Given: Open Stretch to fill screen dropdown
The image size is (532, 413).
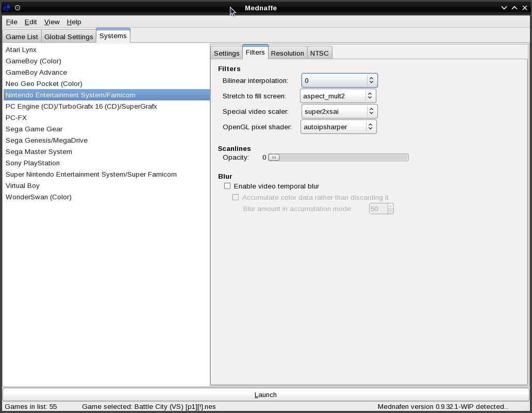Looking at the screenshot, I should 338,96.
